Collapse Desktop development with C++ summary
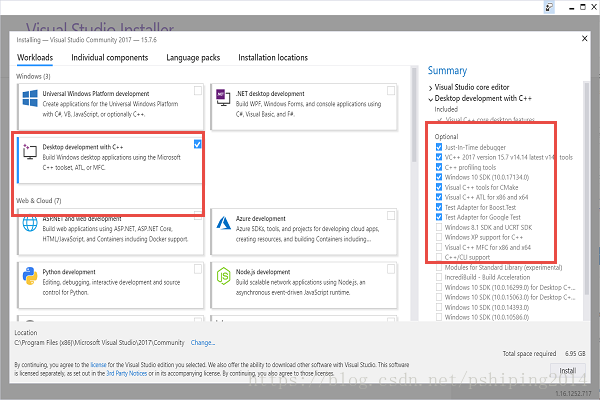 coord(430,99)
